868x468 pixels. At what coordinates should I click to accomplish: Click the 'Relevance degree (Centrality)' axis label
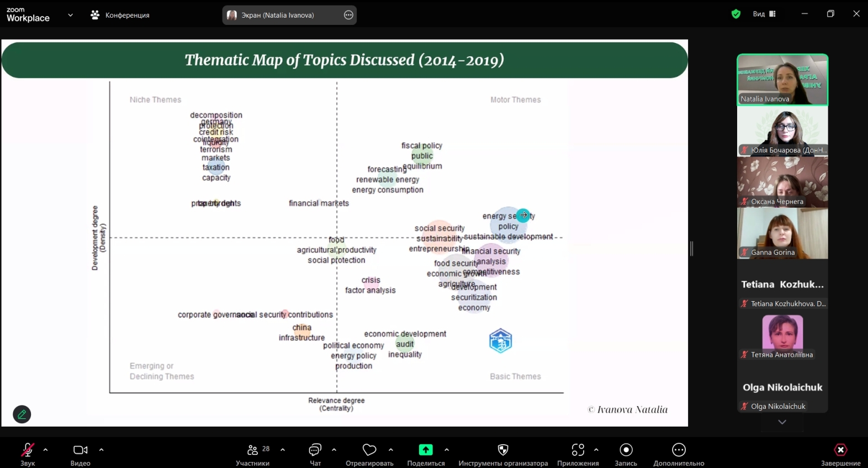click(x=336, y=404)
